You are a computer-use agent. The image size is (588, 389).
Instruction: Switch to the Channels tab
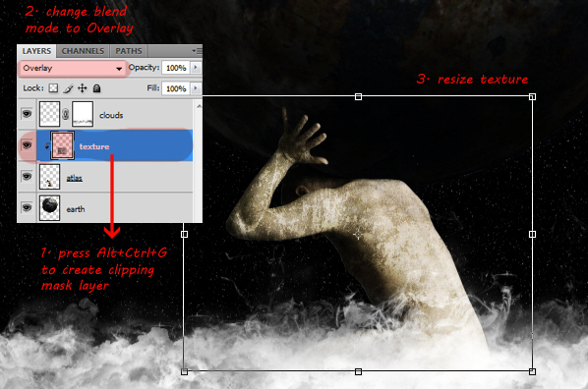click(83, 51)
